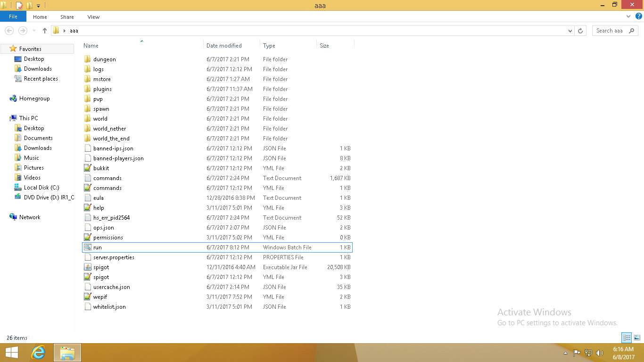This screenshot has width=644, height=362.
Task: Open the Windows Start button
Action: [x=11, y=353]
